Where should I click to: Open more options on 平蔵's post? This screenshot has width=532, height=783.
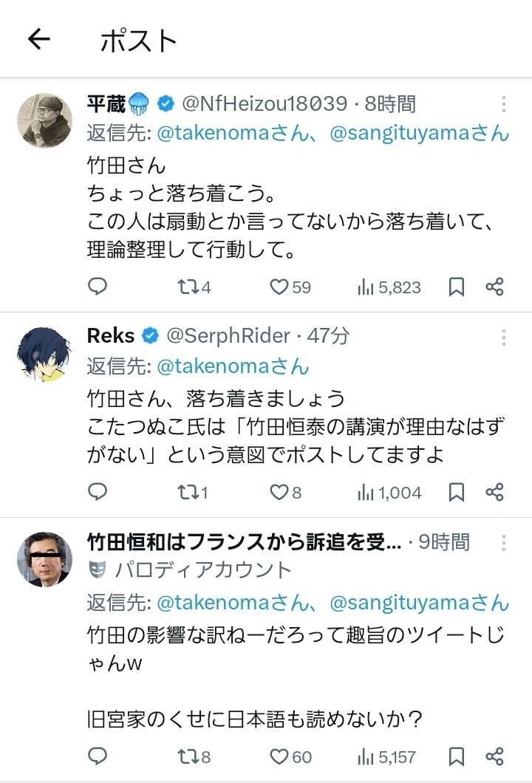(503, 104)
